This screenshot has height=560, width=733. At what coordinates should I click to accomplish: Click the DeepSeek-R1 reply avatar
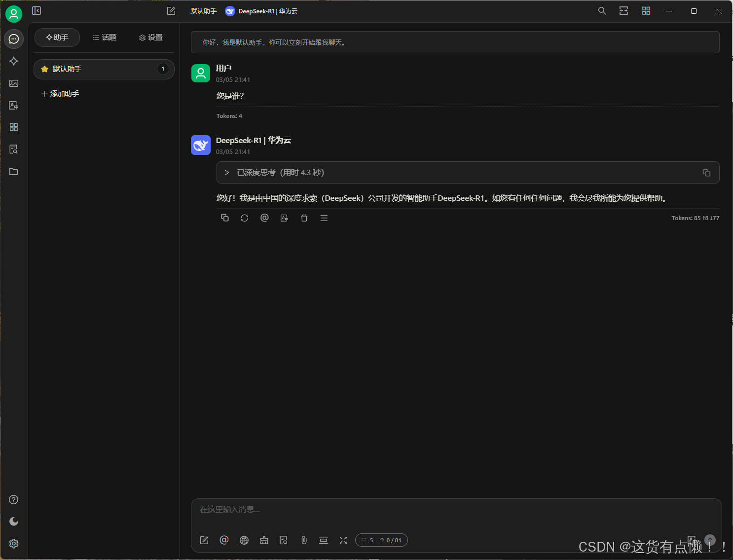(201, 145)
